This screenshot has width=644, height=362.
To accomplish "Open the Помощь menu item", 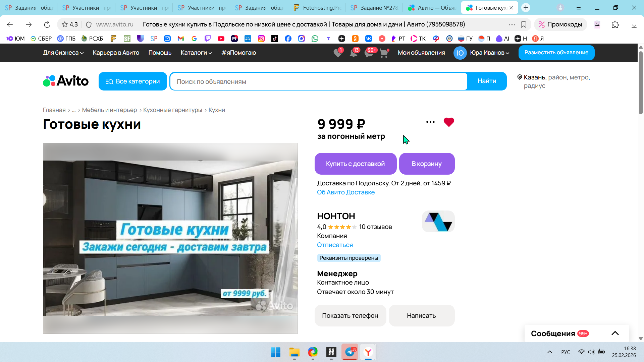I will (x=160, y=53).
